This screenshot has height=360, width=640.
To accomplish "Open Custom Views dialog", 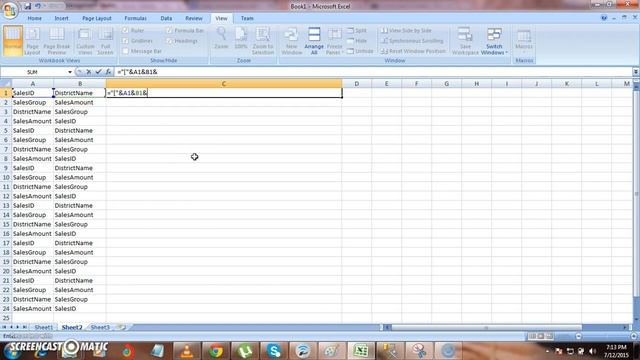I will [x=85, y=40].
